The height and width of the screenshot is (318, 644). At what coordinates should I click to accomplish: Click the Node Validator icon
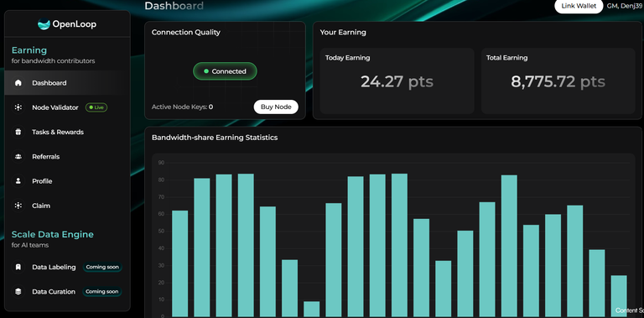tap(18, 107)
